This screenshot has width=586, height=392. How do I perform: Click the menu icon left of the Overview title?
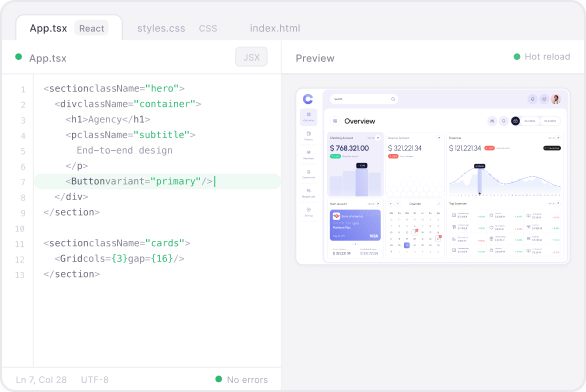tap(335, 121)
